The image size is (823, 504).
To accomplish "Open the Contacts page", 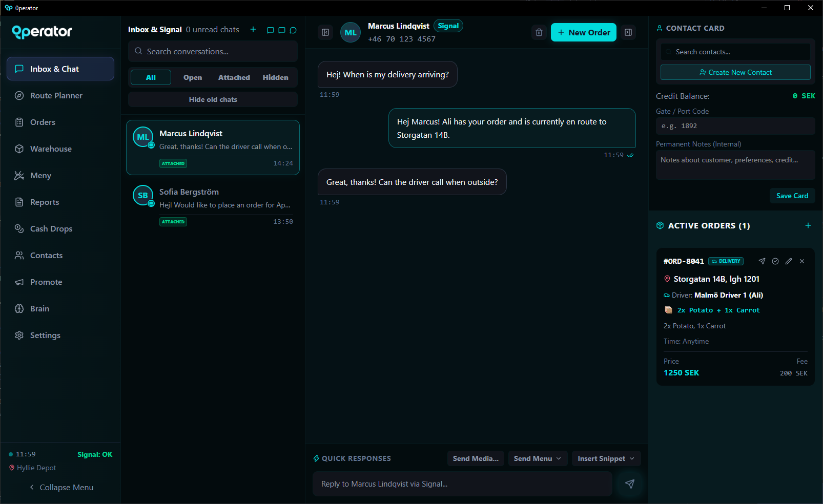I will coord(60,255).
